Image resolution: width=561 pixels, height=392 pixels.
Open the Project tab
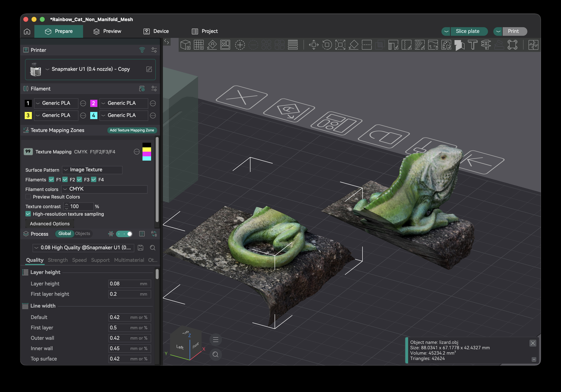(205, 31)
